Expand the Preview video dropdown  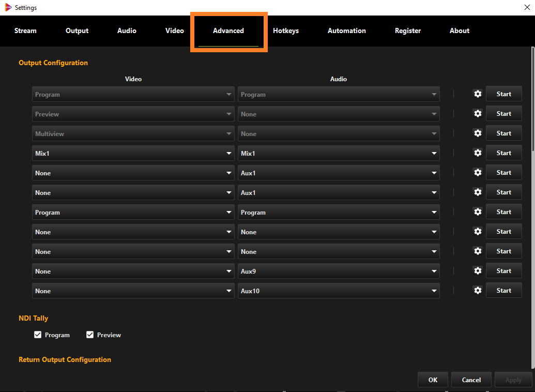point(133,114)
